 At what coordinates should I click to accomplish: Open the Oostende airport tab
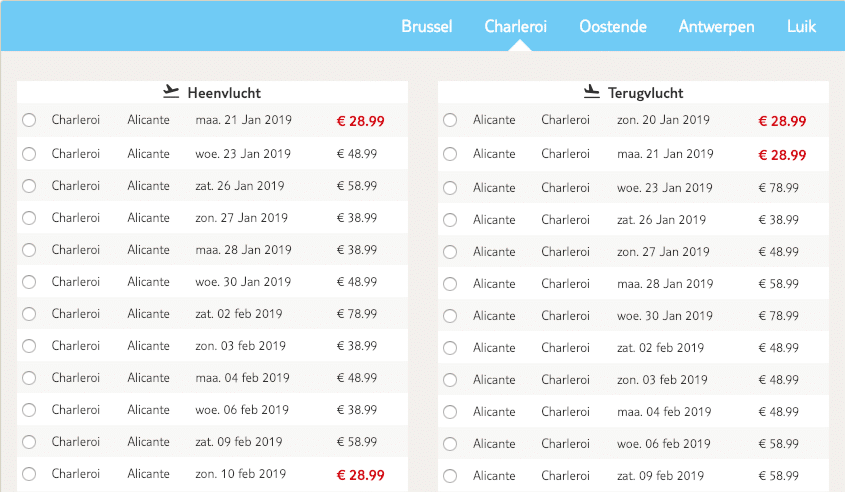(x=613, y=26)
